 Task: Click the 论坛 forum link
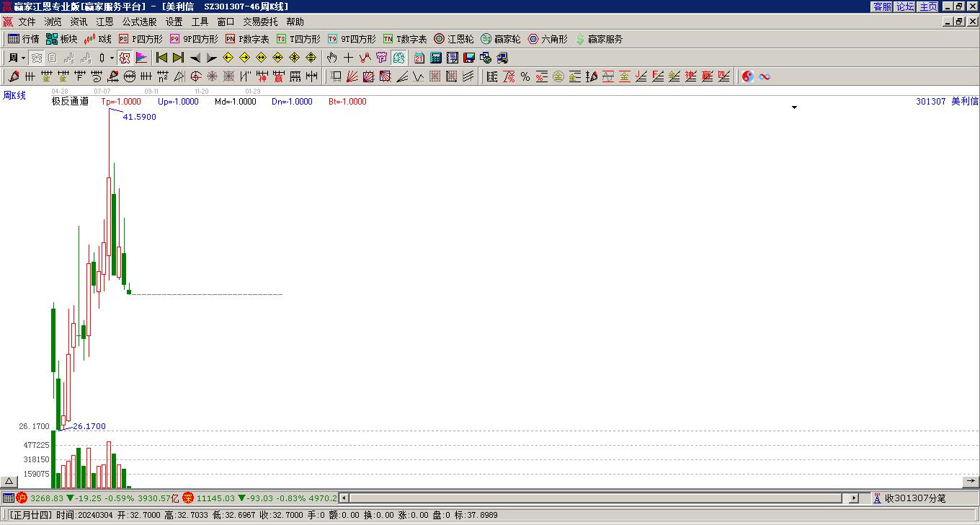click(x=905, y=6)
